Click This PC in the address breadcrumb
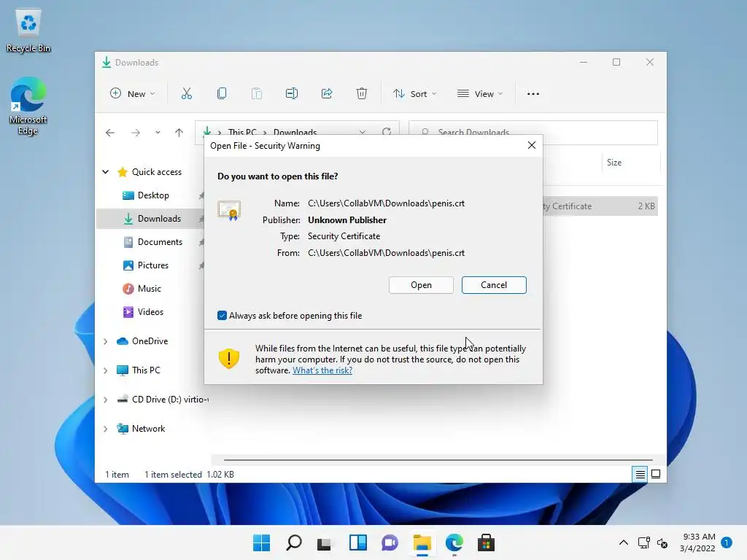This screenshot has width=747, height=560. coord(242,132)
